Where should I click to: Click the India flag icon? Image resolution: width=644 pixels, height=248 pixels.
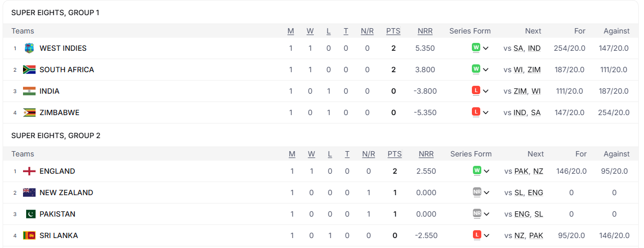29,91
